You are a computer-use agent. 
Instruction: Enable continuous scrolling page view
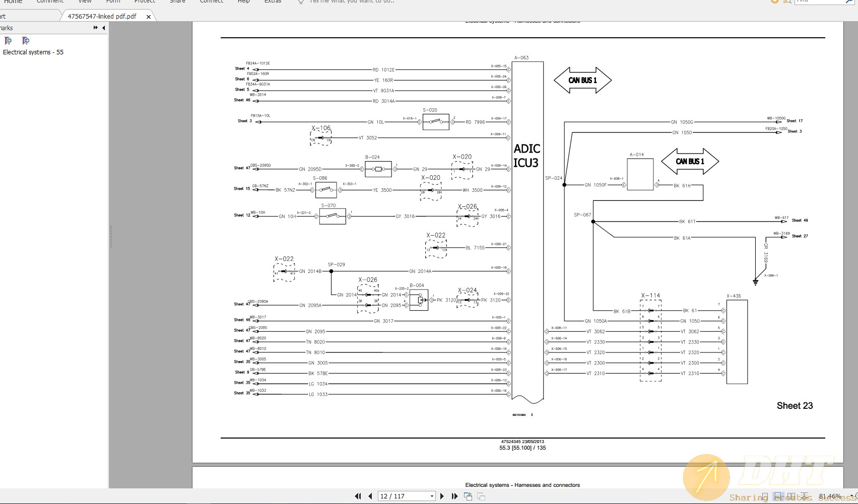coord(778,496)
